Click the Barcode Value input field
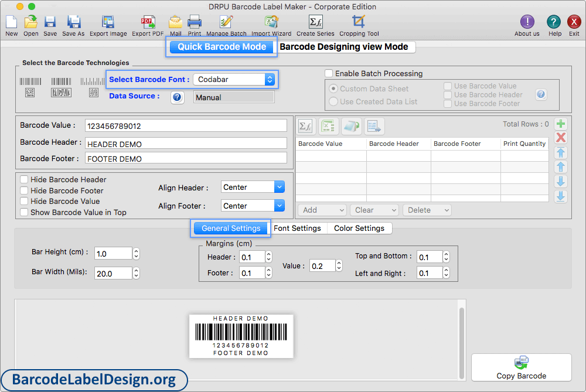This screenshot has height=392, width=586. [x=186, y=125]
